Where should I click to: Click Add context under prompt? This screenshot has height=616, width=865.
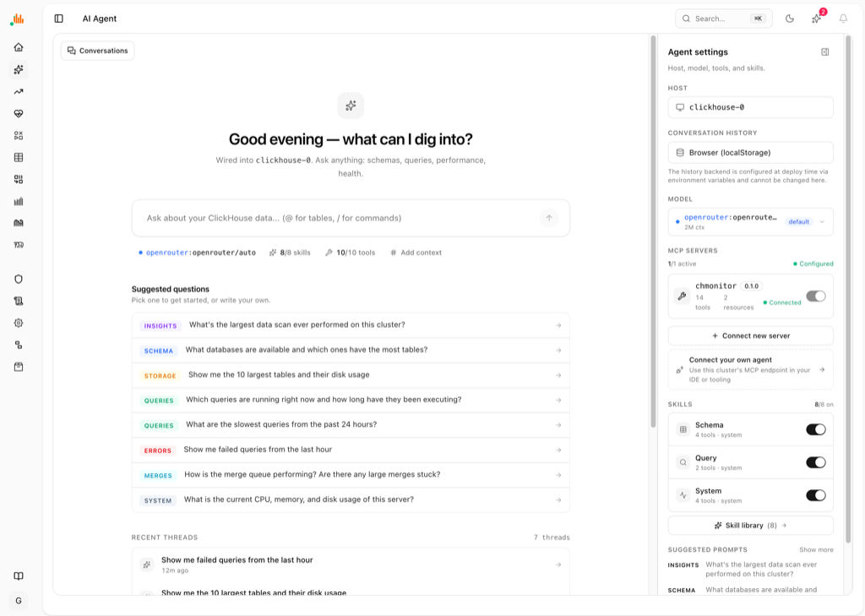click(x=416, y=253)
